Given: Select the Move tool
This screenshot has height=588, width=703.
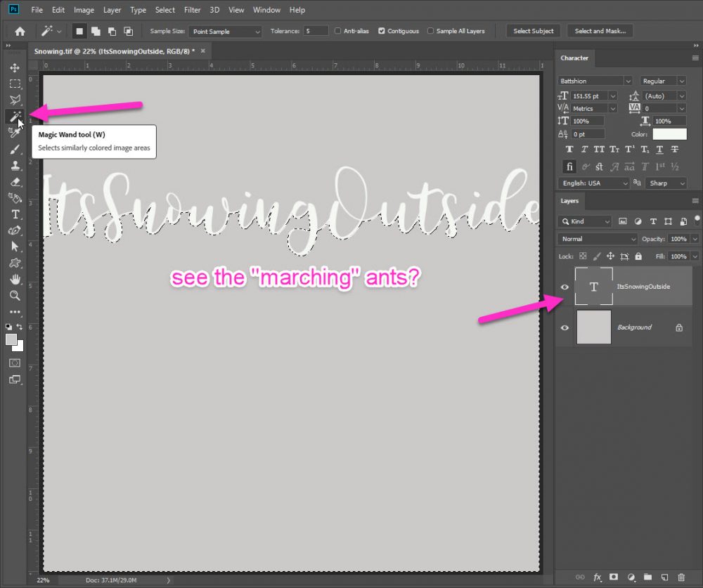Looking at the screenshot, I should pyautogui.click(x=15, y=68).
